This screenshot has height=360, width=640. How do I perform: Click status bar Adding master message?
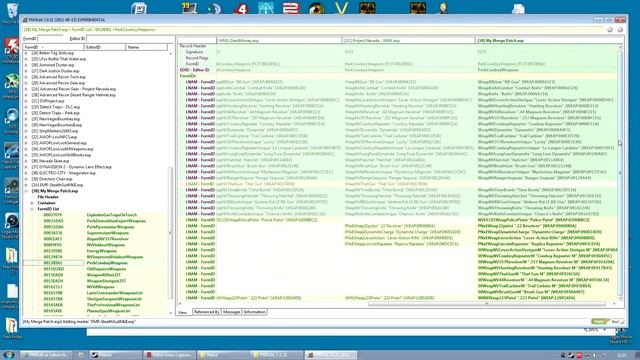coord(80,322)
